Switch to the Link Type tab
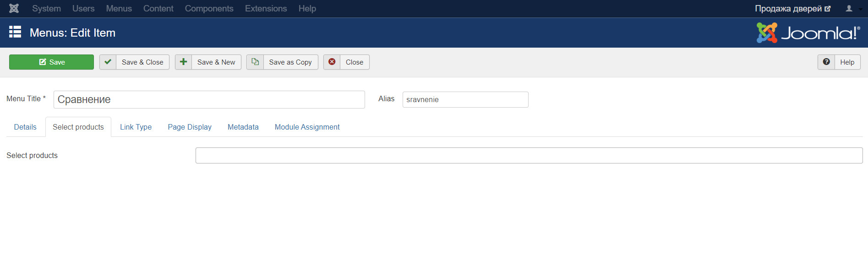The height and width of the screenshot is (272, 868). coord(136,127)
